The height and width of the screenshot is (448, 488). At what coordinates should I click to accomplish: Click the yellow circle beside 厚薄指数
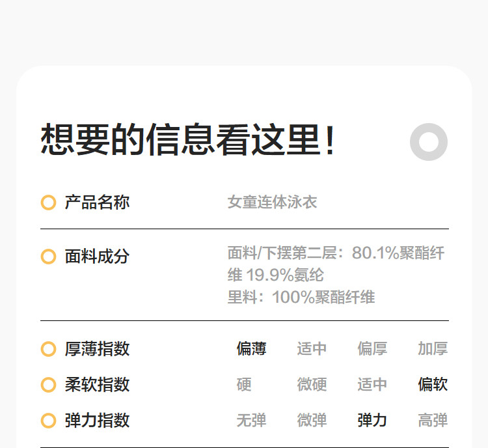(x=48, y=349)
